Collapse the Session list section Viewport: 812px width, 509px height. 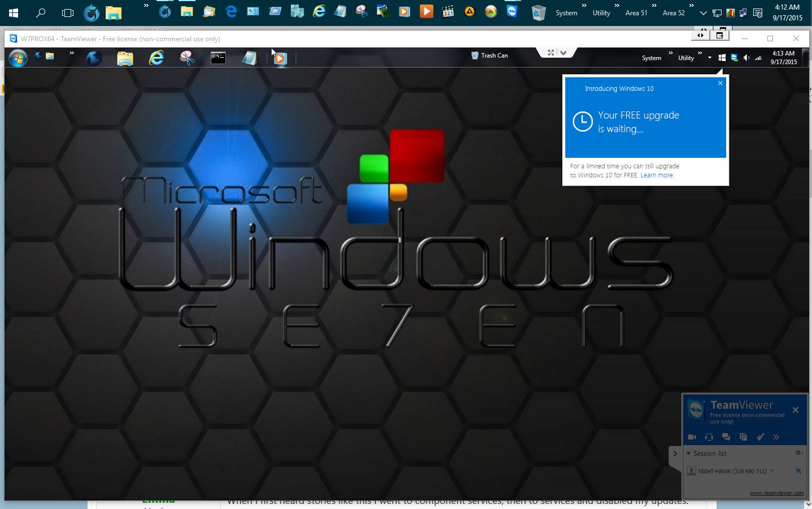click(689, 453)
